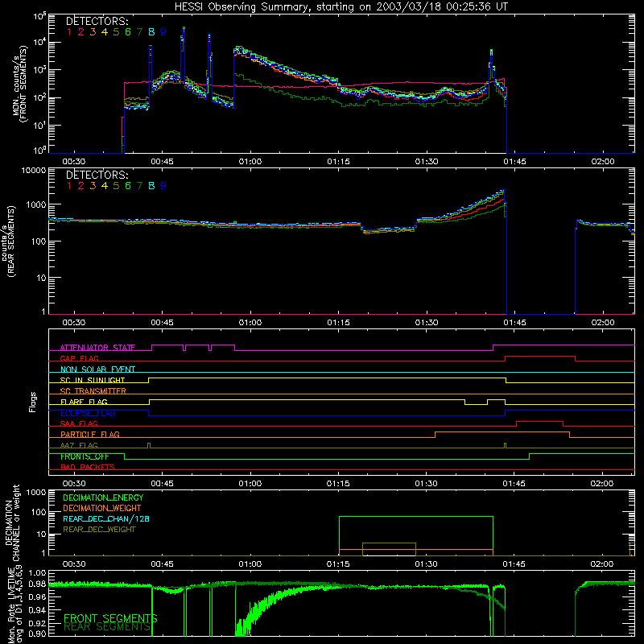This screenshot has height=644, width=644.
Task: Click the 'SAA_FLAG' label
Action: [x=79, y=423]
